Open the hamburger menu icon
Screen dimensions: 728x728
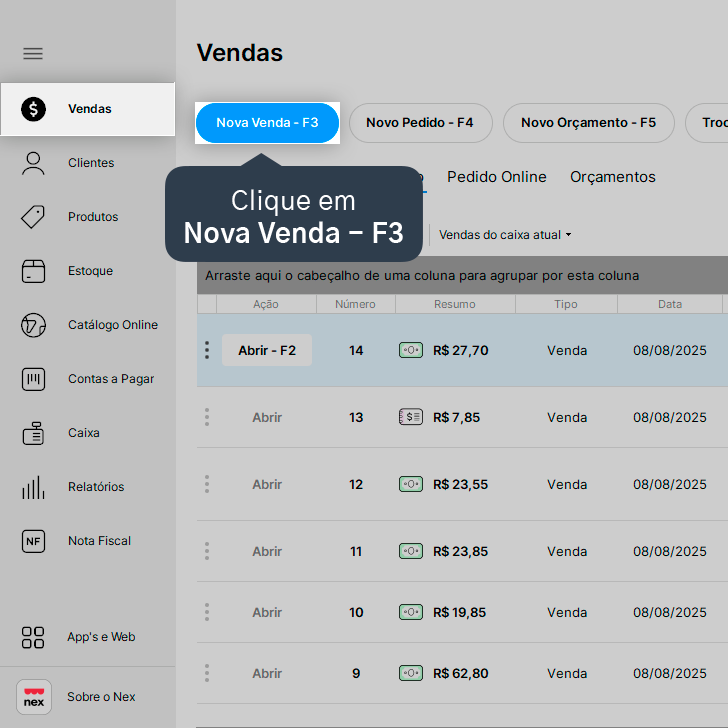click(x=33, y=53)
